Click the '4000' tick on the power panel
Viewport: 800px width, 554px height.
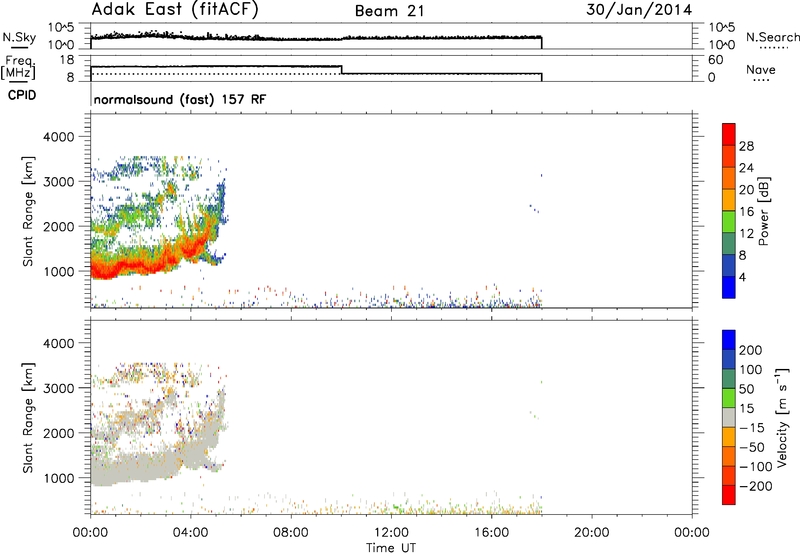click(58, 137)
